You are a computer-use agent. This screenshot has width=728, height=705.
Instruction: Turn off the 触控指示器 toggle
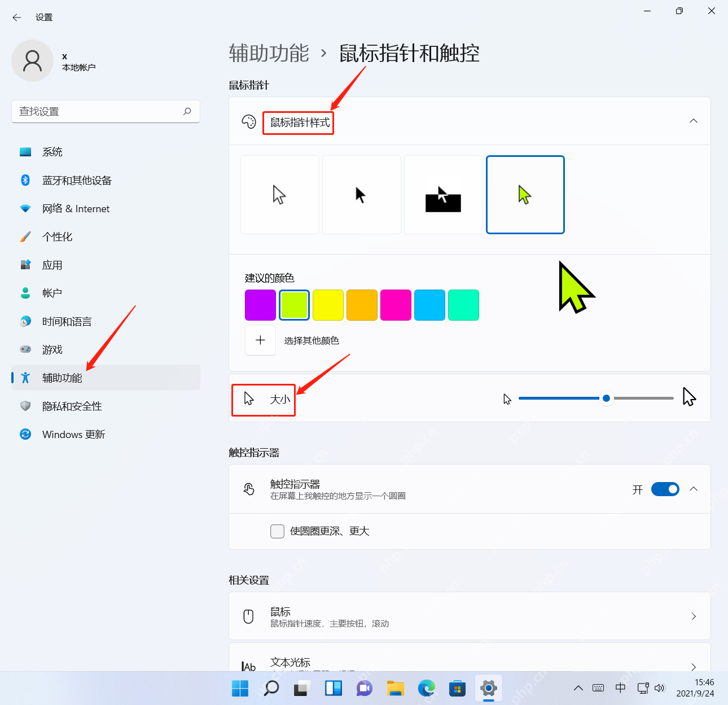(x=665, y=489)
